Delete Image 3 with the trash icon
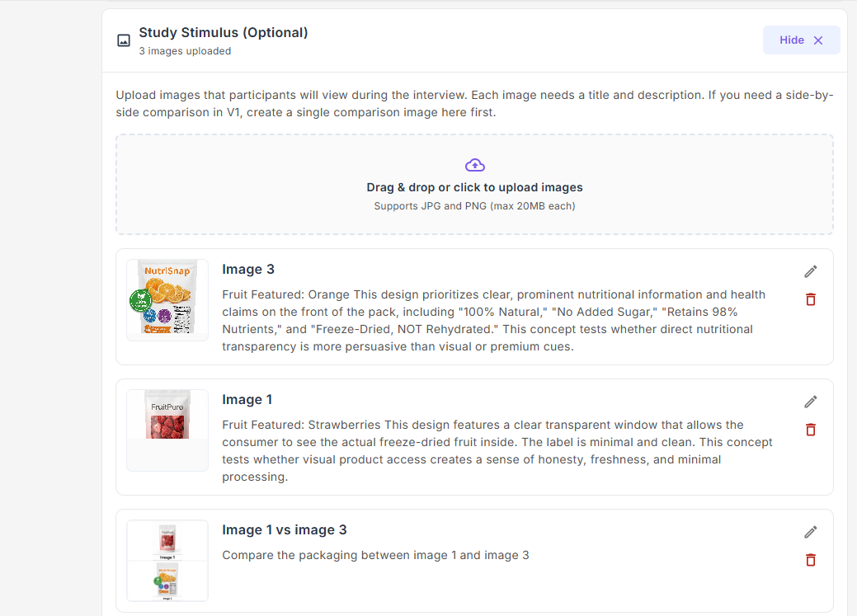The height and width of the screenshot is (616, 857). (x=811, y=299)
